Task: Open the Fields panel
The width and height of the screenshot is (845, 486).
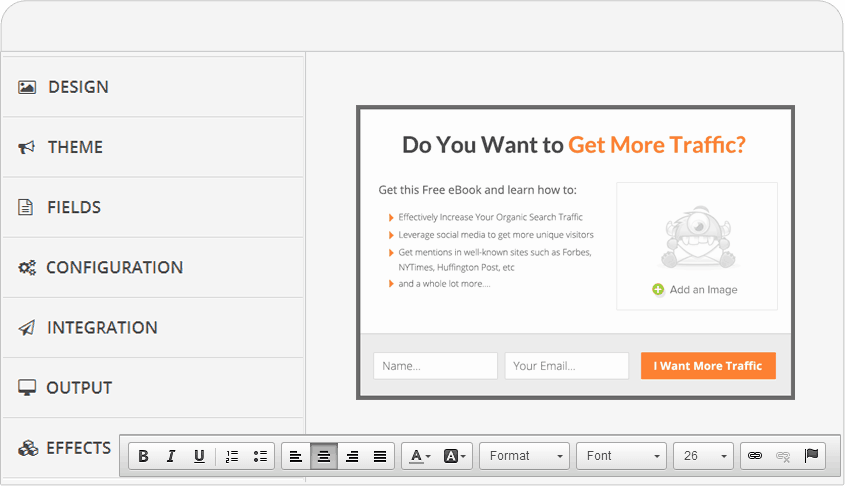Action: pyautogui.click(x=153, y=207)
